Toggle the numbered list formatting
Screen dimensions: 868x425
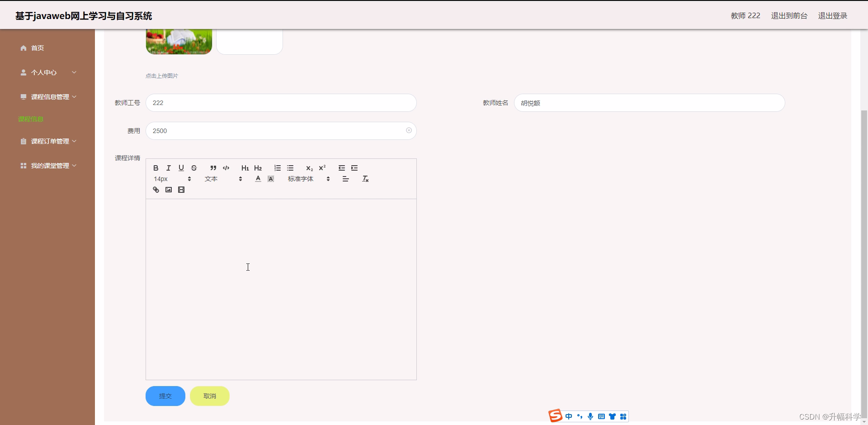pos(277,168)
